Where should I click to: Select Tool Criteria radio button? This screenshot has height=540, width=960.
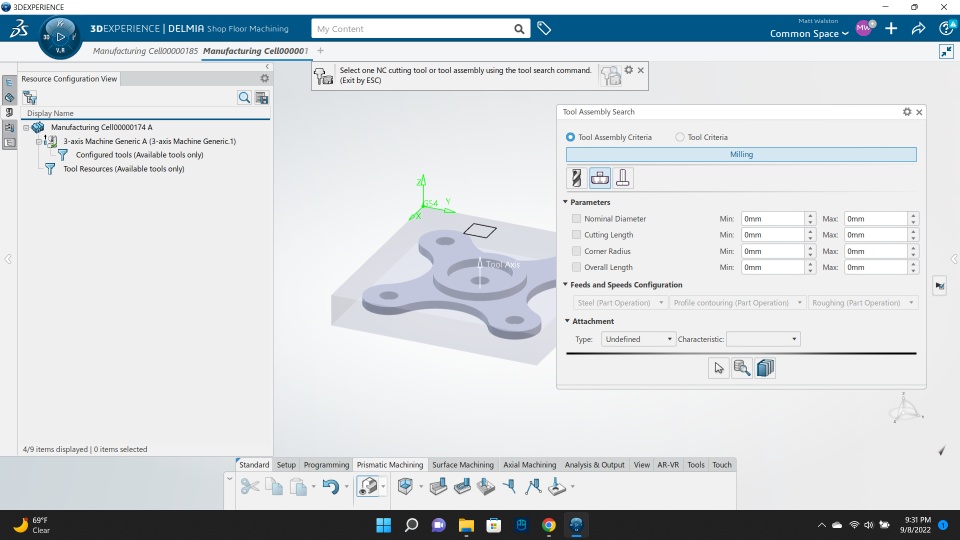680,137
